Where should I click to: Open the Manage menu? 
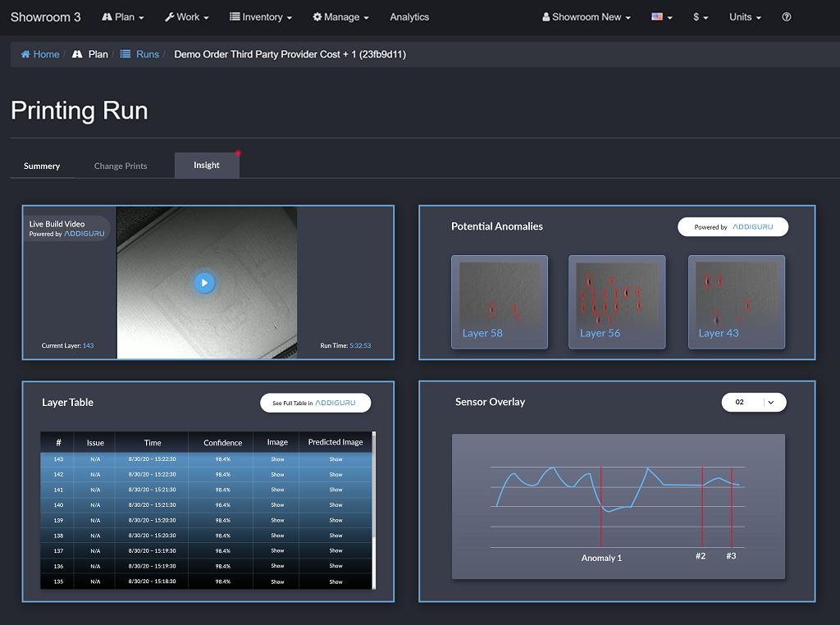pos(340,17)
